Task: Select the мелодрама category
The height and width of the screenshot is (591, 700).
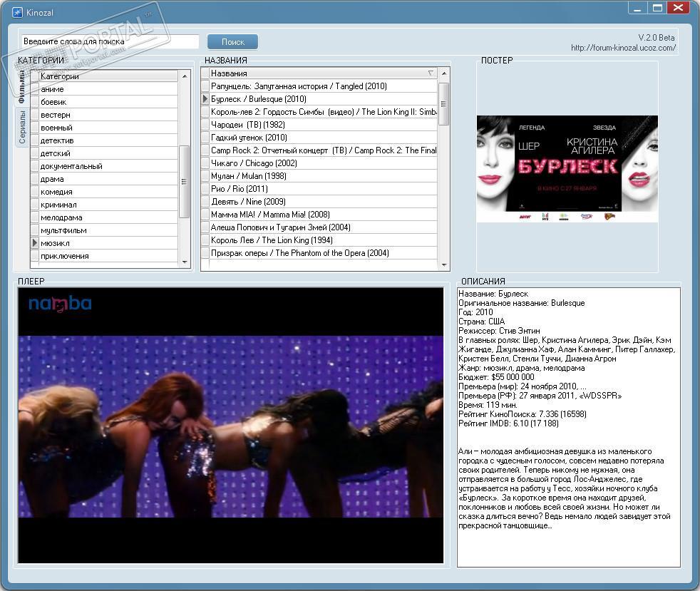Action: [x=108, y=218]
